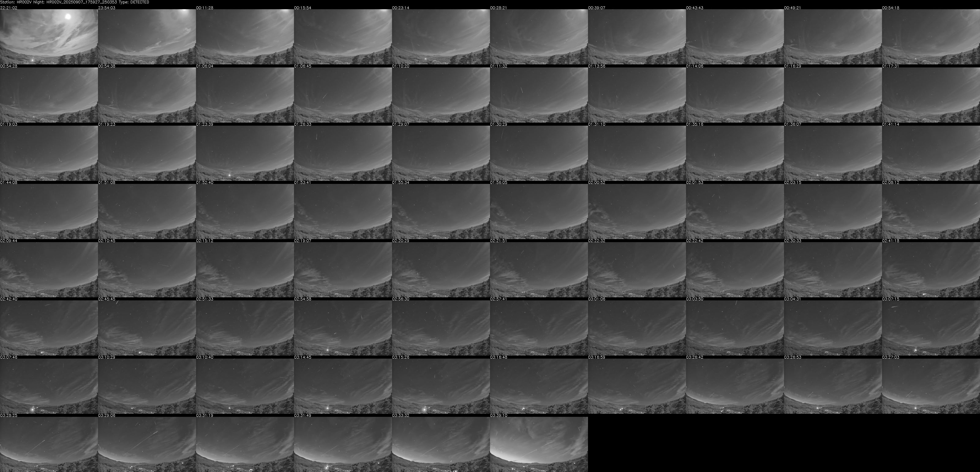The height and width of the screenshot is (472, 980).
Task: Open the 01:31:10 thumbnail
Action: [637, 153]
